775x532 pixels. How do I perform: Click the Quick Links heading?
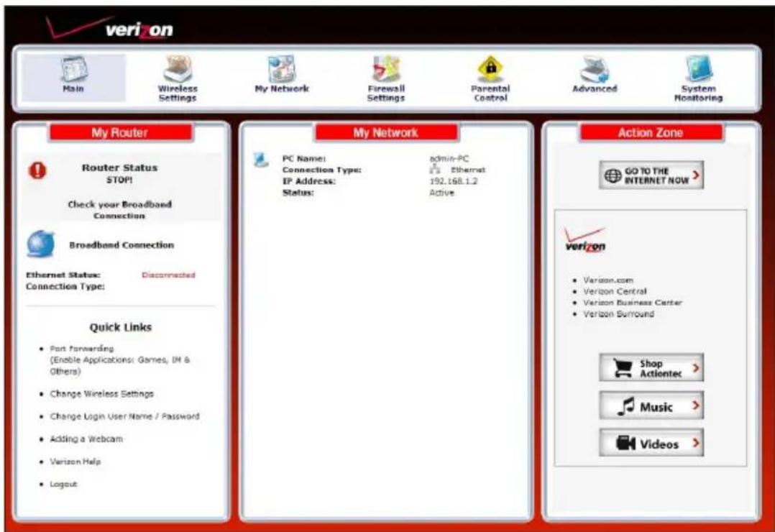point(121,327)
